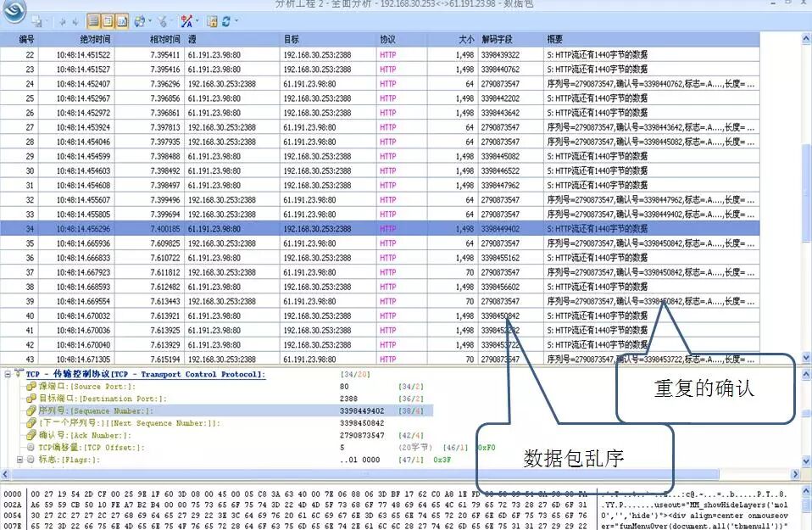The height and width of the screenshot is (530, 812).
Task: Click the export/save packets toolbar icon
Action: (37, 21)
